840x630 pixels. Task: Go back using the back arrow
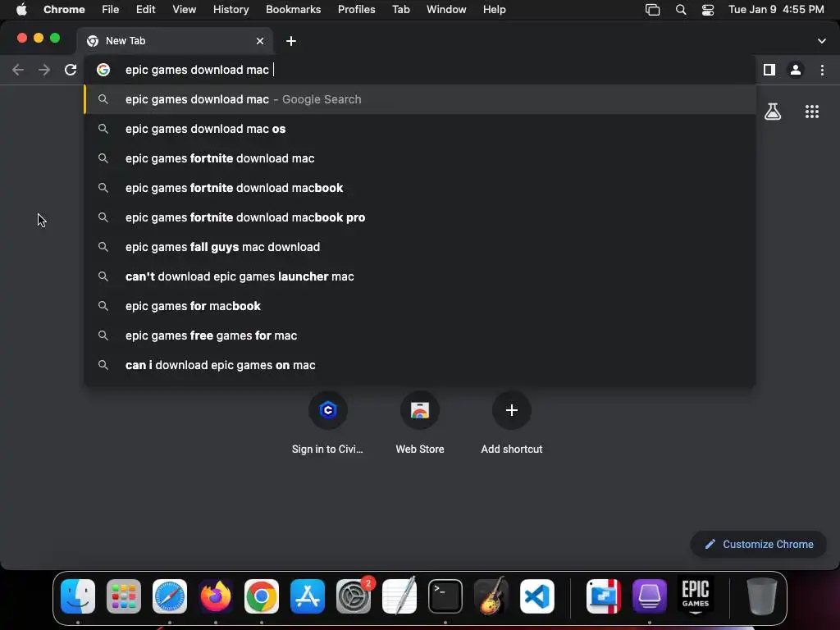click(x=18, y=70)
